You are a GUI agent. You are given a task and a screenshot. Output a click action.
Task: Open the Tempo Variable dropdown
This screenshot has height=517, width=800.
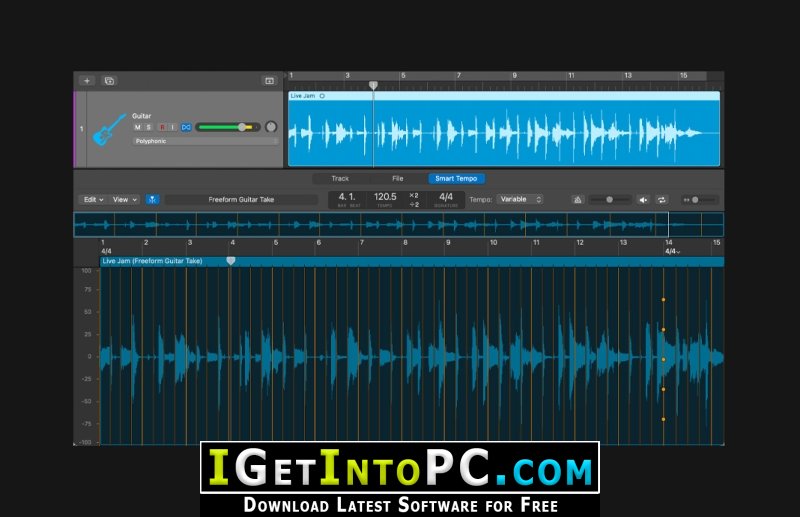point(520,199)
